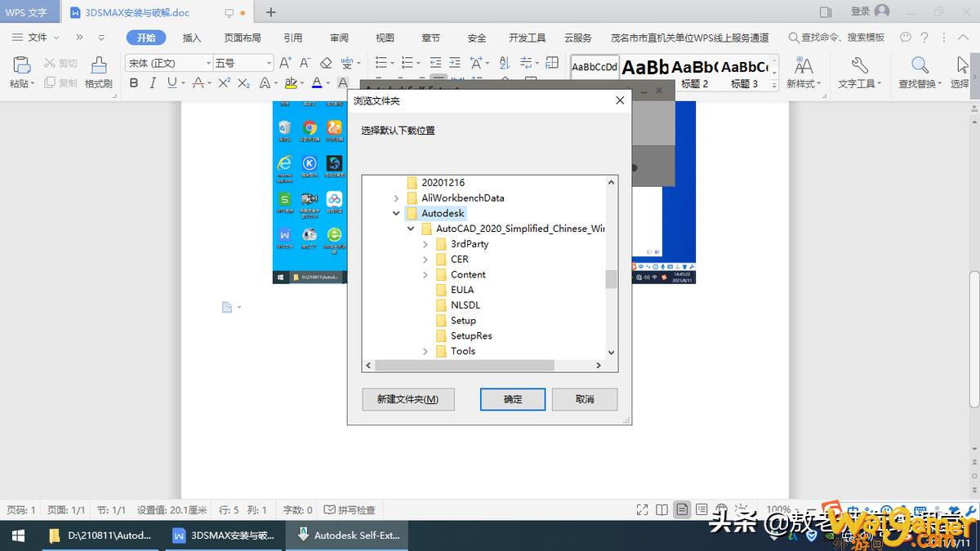Toggle spell check in status bar
This screenshot has width=980, height=551.
350,509
